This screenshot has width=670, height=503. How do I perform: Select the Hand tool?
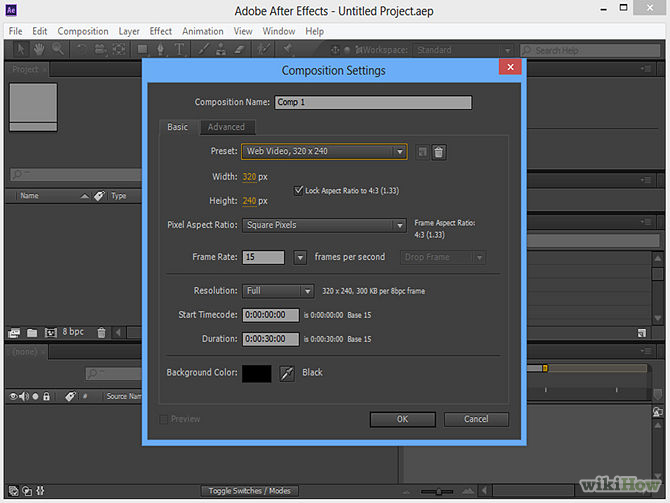[39, 50]
